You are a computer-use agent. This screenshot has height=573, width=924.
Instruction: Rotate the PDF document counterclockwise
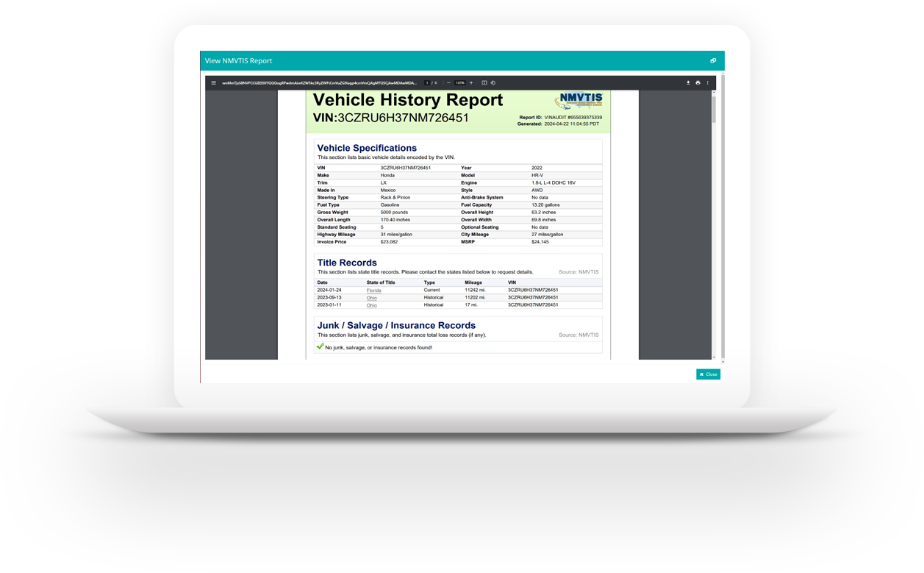click(x=493, y=82)
